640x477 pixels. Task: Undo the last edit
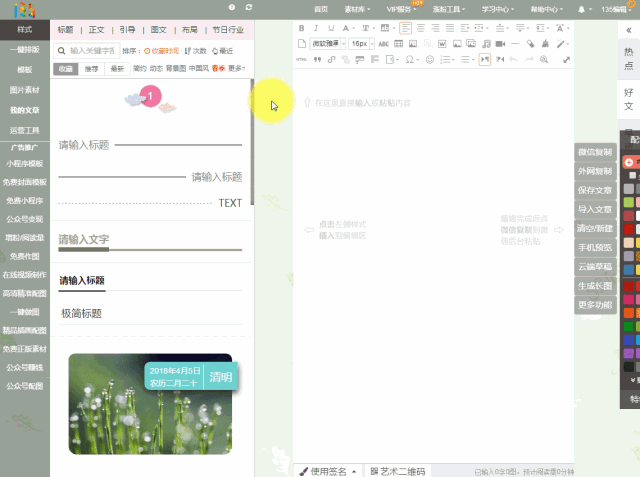click(514, 60)
